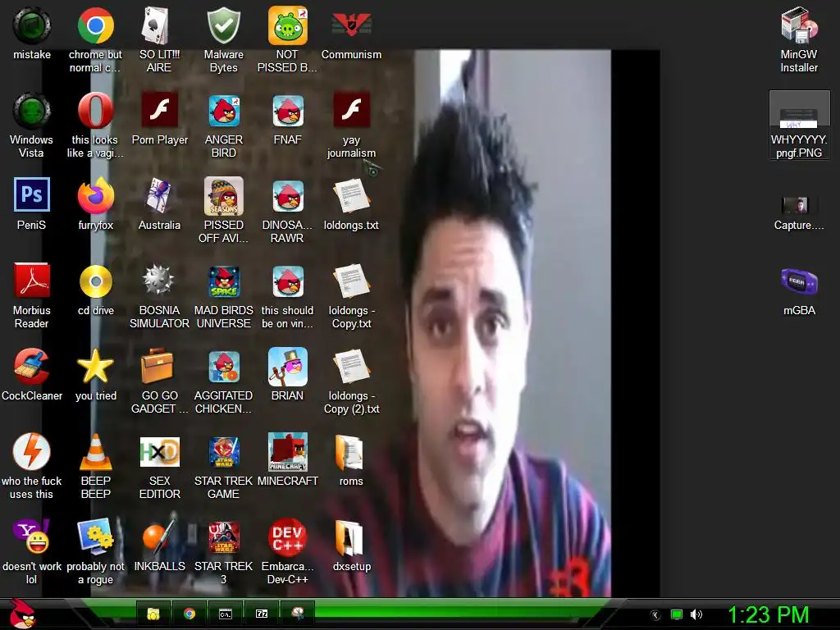Click the Angry Bird start button
The width and height of the screenshot is (840, 630).
[x=22, y=614]
